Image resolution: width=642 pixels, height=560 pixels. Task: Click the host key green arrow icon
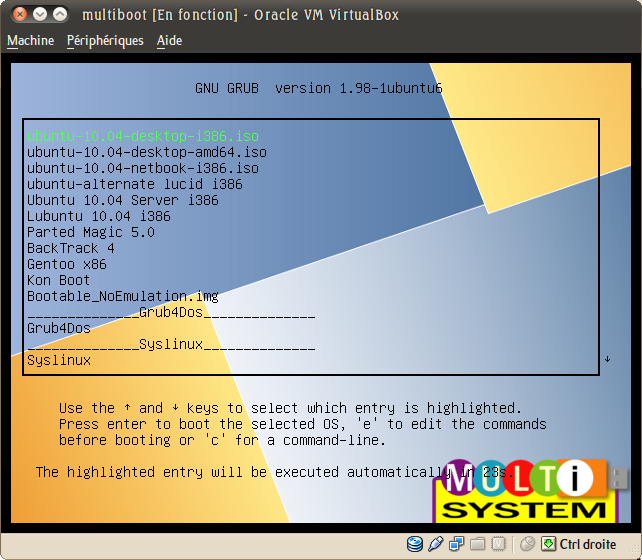(x=548, y=544)
